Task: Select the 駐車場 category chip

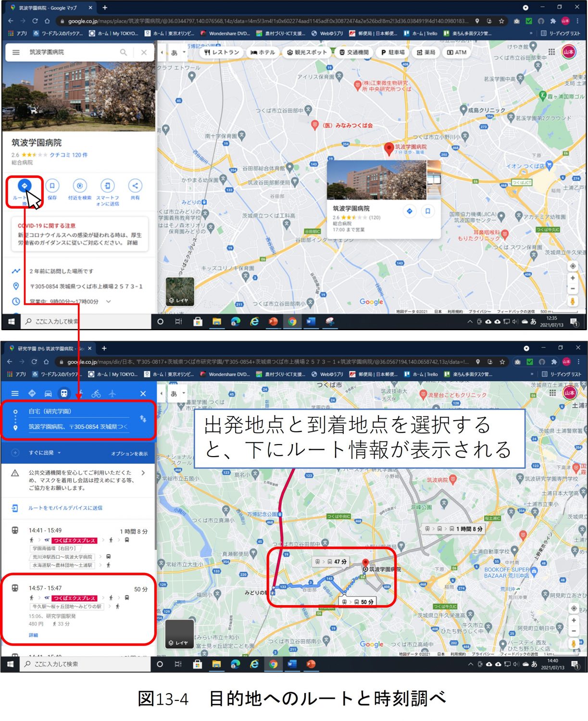Action: tap(392, 52)
